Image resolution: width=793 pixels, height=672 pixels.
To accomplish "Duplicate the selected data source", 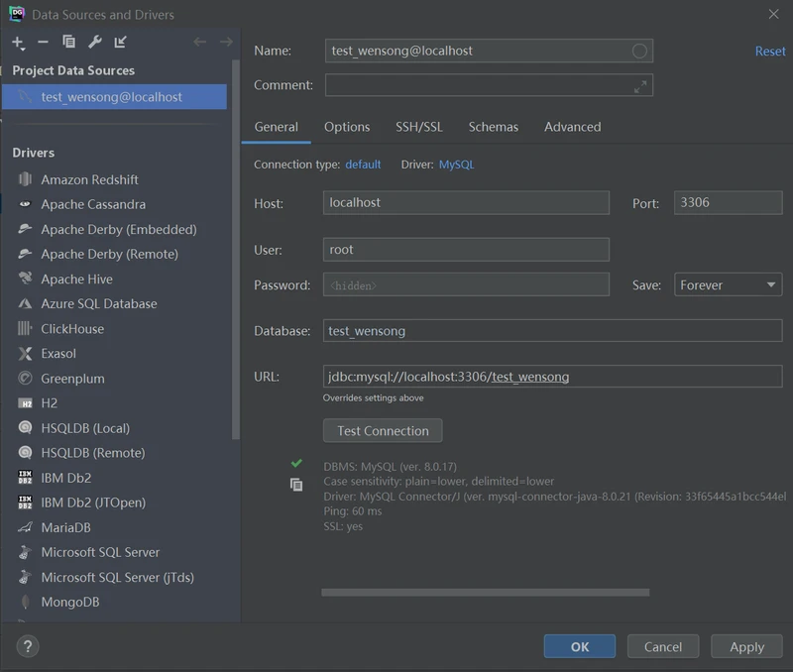I will [68, 42].
